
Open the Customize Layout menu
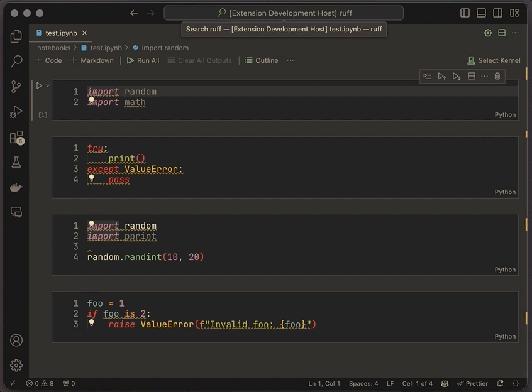[514, 13]
